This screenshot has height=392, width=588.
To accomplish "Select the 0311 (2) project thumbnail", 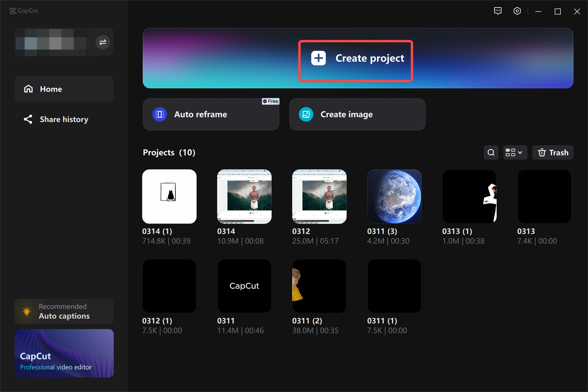I will tap(319, 286).
